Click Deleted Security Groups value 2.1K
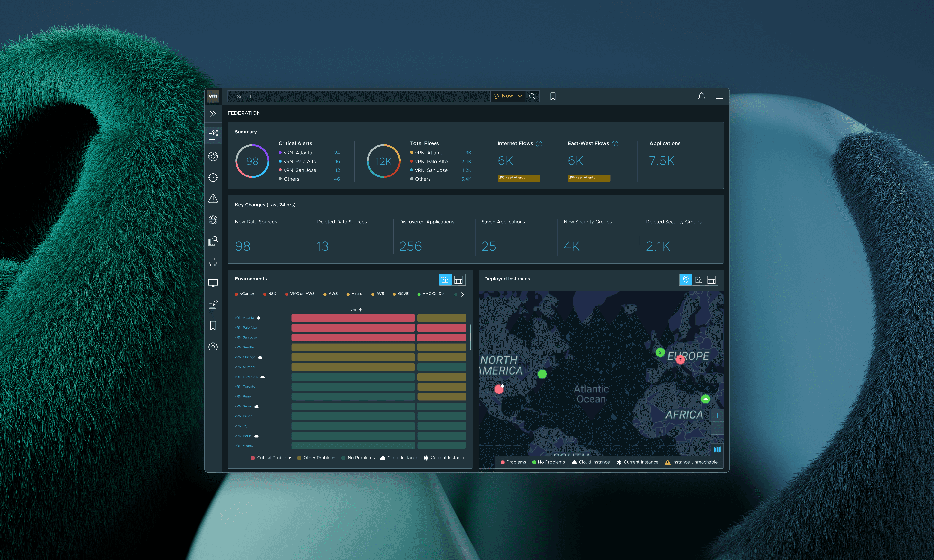The width and height of the screenshot is (934, 560). point(658,246)
